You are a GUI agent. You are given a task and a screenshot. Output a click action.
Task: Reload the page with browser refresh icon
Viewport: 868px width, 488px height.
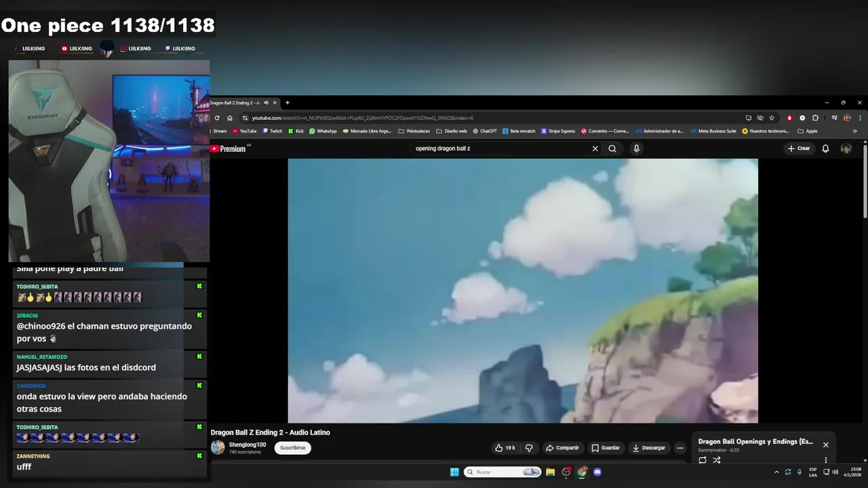(217, 118)
